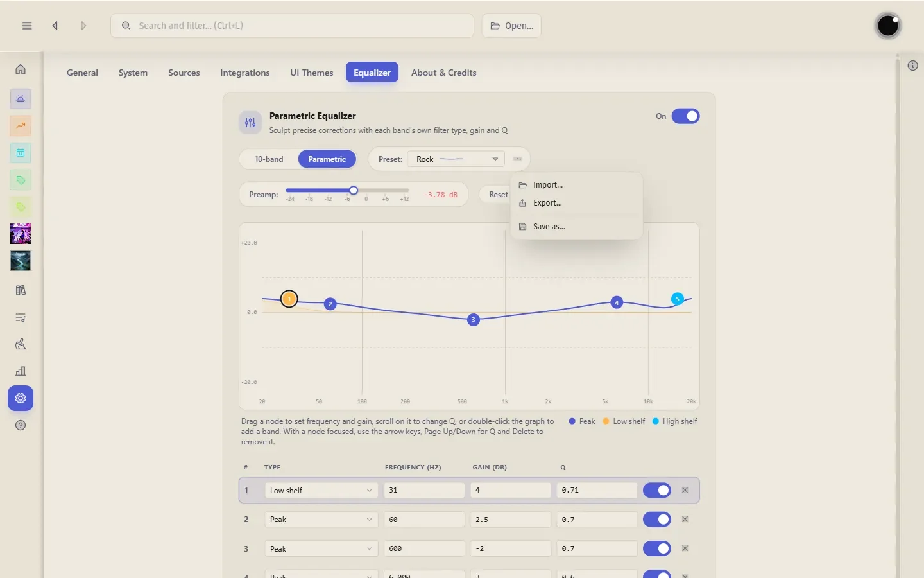Open band 3 Peak type dropdown
Image resolution: width=924 pixels, height=578 pixels.
[321, 548]
